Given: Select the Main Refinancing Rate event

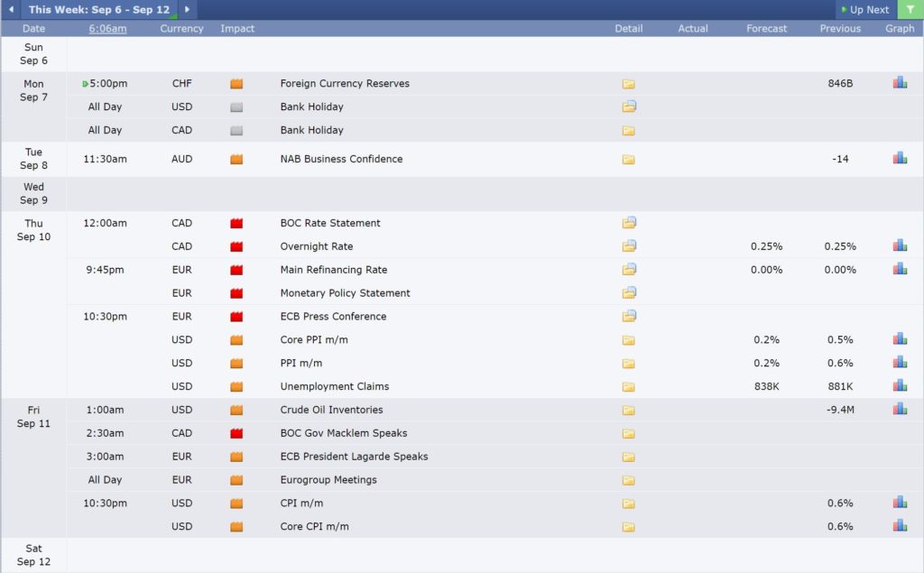Looking at the screenshot, I should pyautogui.click(x=334, y=270).
